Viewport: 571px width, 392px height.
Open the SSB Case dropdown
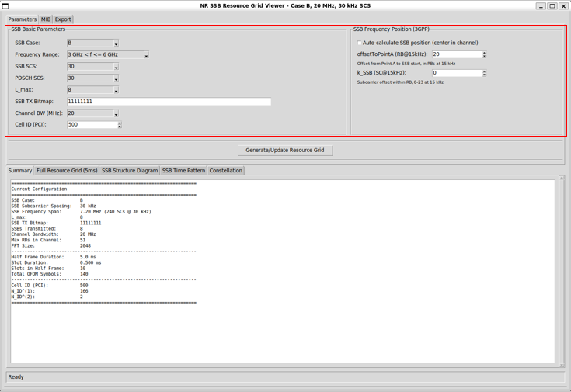click(93, 43)
